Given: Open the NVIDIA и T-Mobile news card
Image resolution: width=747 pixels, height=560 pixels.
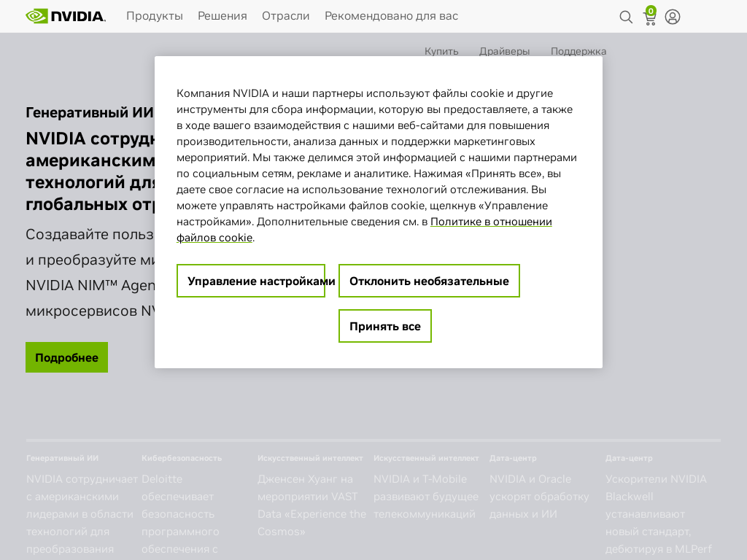Looking at the screenshot, I should click(x=426, y=486).
